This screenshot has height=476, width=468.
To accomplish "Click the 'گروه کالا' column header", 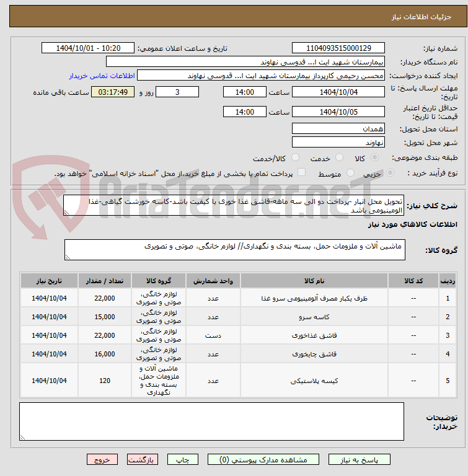I will pos(159,281).
